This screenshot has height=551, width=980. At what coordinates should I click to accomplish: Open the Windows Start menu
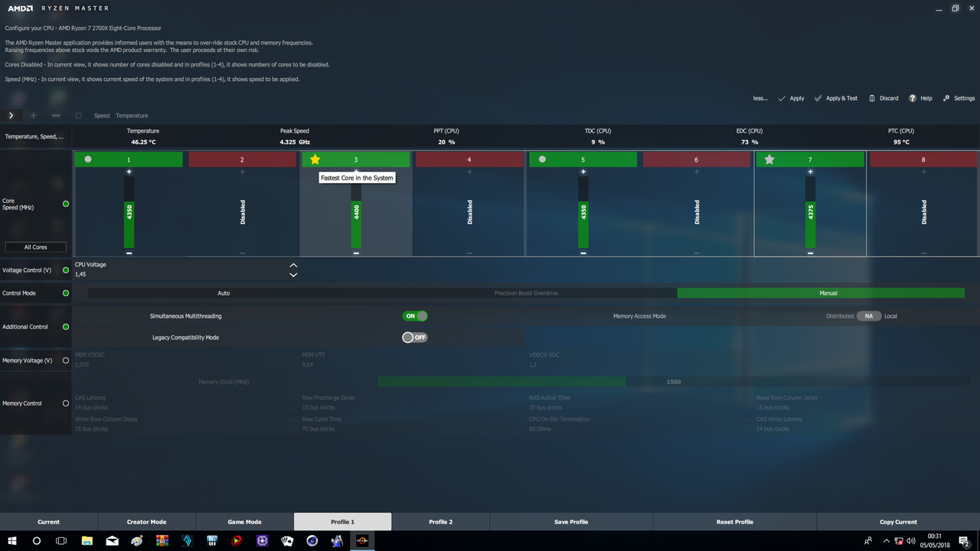[12, 541]
